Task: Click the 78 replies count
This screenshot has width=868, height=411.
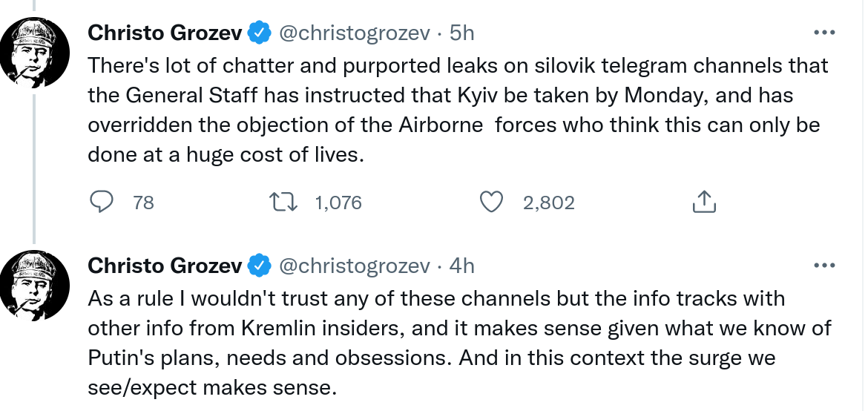Action: tap(143, 203)
